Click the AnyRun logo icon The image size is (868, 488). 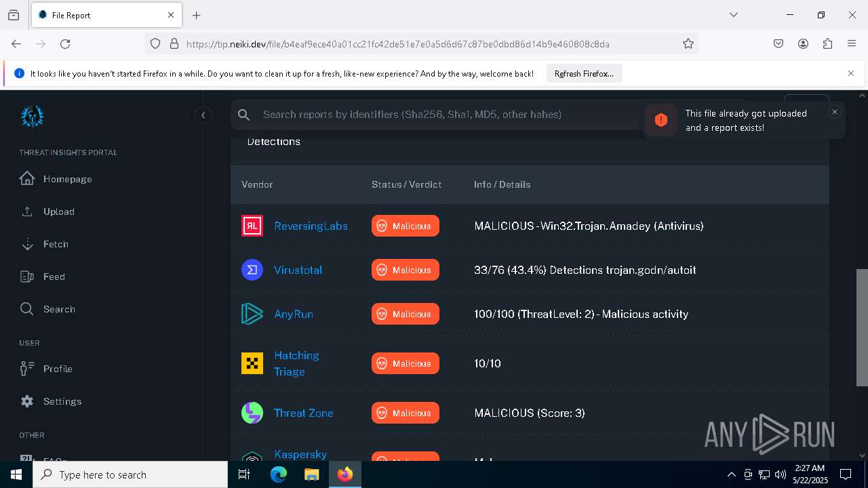tap(252, 314)
